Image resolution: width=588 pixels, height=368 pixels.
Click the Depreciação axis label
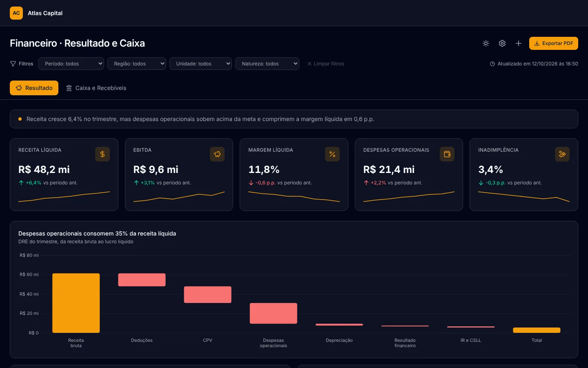(x=339, y=340)
